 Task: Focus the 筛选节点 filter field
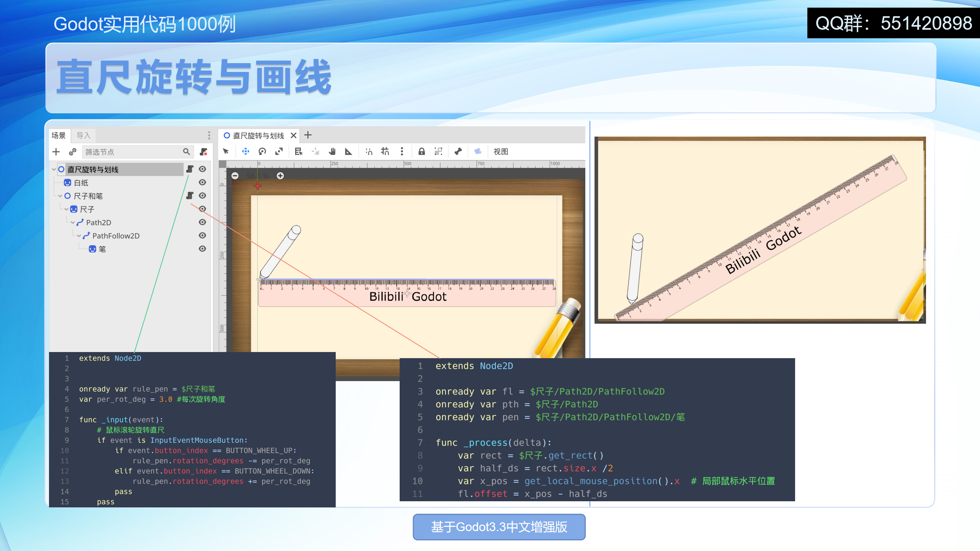[x=138, y=152]
